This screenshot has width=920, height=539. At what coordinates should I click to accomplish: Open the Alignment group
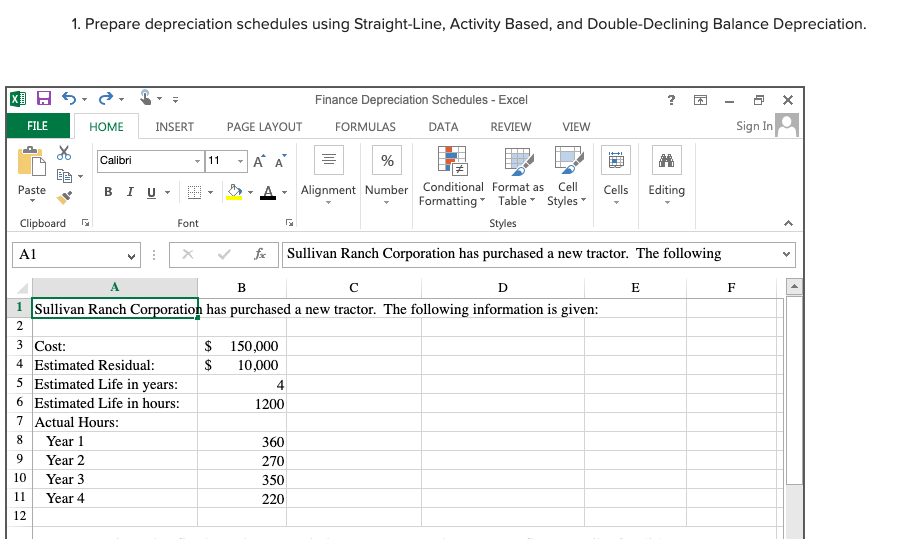coord(329,175)
